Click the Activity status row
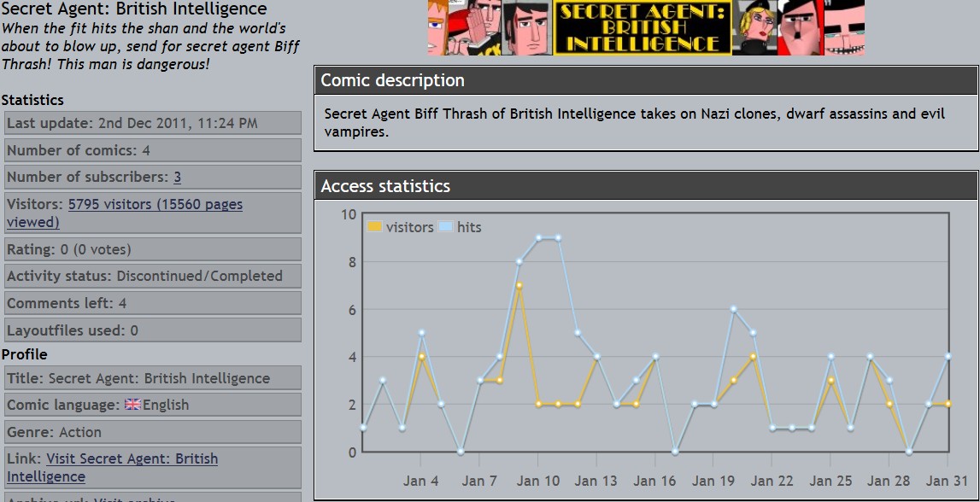The height and width of the screenshot is (502, 980). pos(152,277)
